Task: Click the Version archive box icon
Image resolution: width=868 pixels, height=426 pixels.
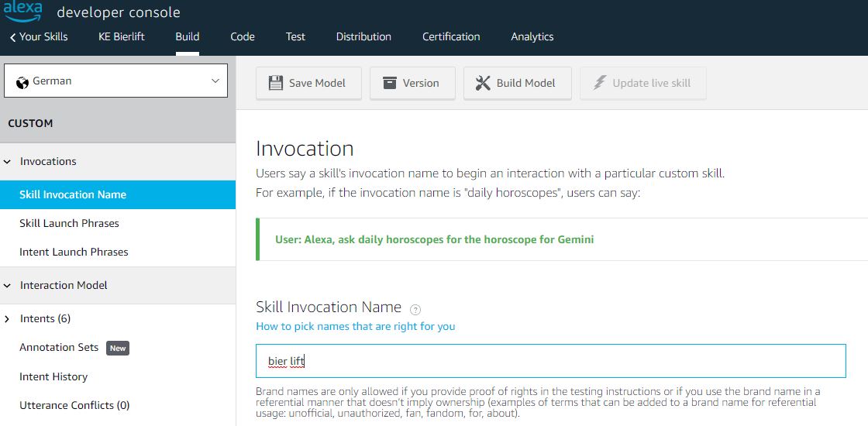Action: [390, 83]
